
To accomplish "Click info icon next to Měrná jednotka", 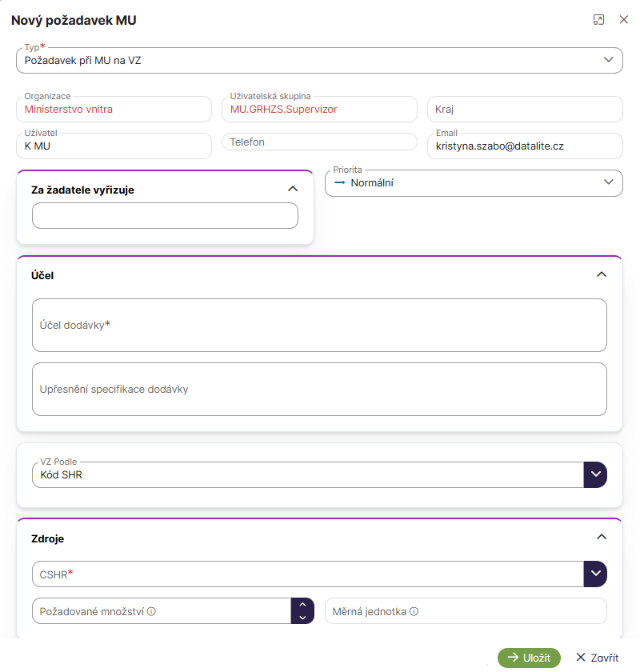I will pos(414,612).
